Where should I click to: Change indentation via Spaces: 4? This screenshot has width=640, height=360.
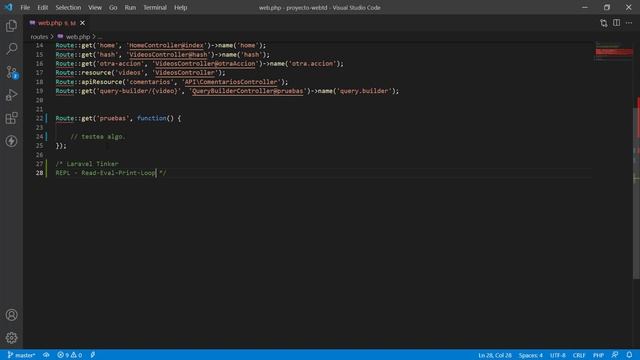(531, 355)
